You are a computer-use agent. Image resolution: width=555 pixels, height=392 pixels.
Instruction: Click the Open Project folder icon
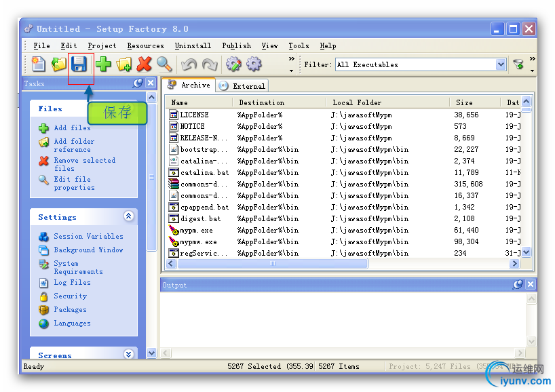58,64
